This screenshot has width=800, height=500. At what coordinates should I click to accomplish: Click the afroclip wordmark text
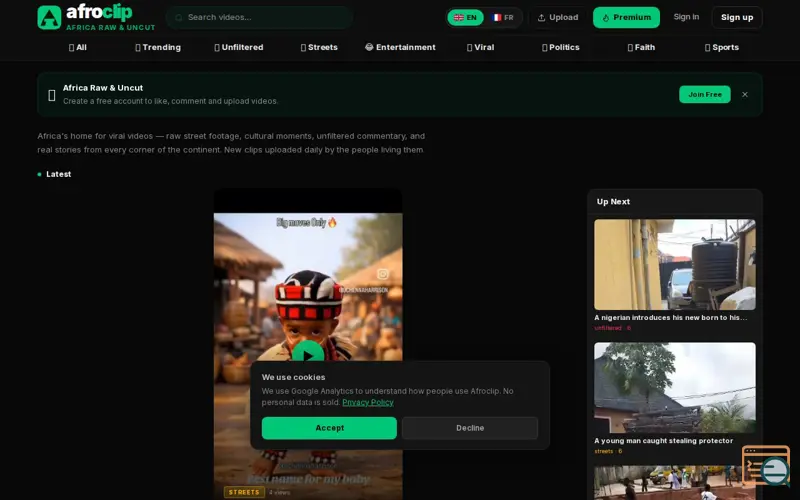(x=99, y=12)
